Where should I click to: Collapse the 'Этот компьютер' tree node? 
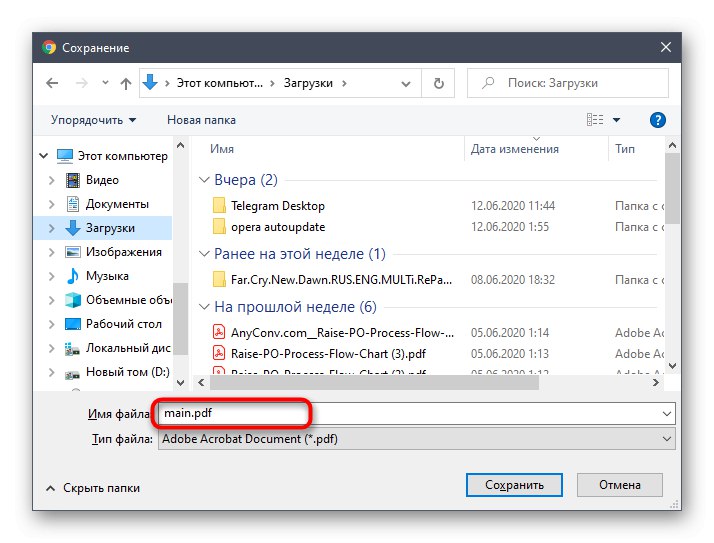[x=44, y=156]
